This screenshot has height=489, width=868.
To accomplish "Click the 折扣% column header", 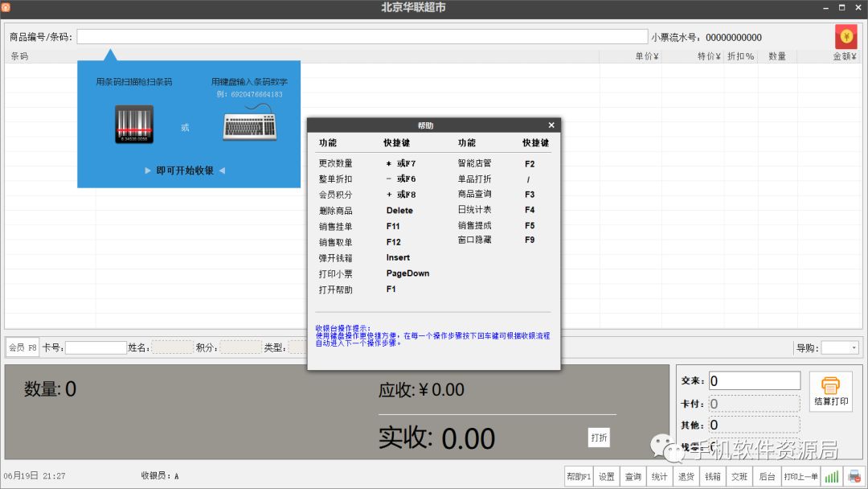I will 740,56.
